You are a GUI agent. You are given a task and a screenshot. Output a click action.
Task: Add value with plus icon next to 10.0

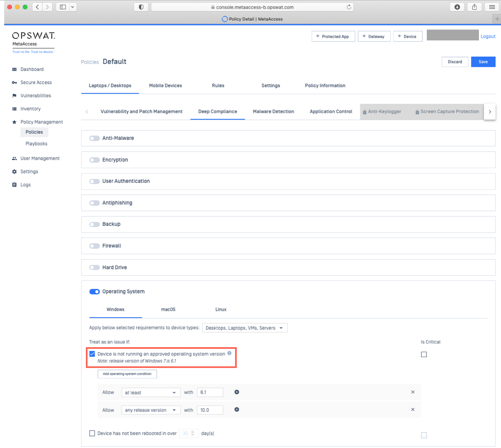click(237, 410)
